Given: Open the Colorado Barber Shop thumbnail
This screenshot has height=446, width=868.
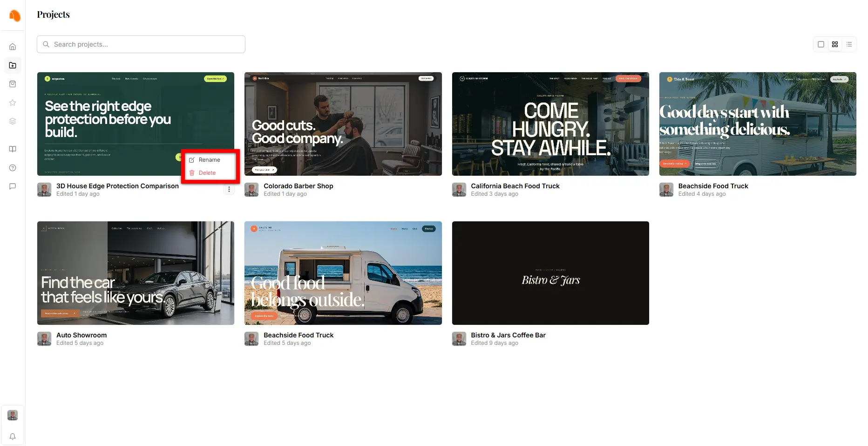Looking at the screenshot, I should pos(343,124).
